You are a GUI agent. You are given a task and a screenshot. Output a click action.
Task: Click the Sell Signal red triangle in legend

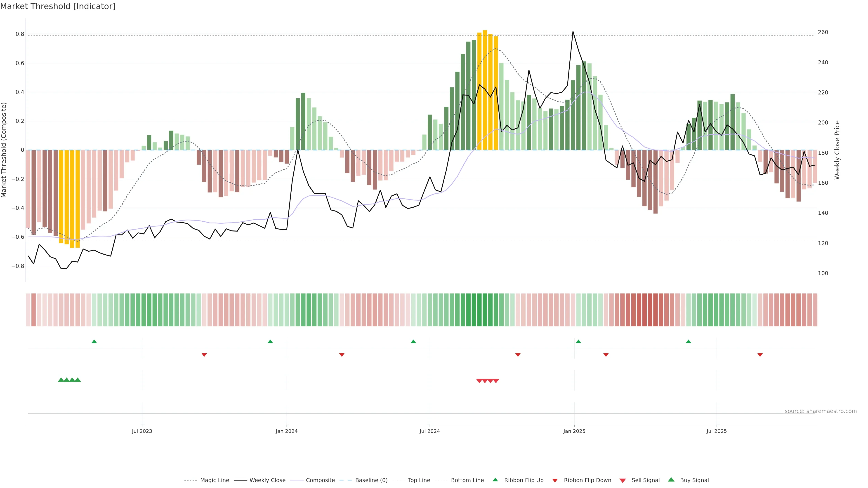coord(623,481)
